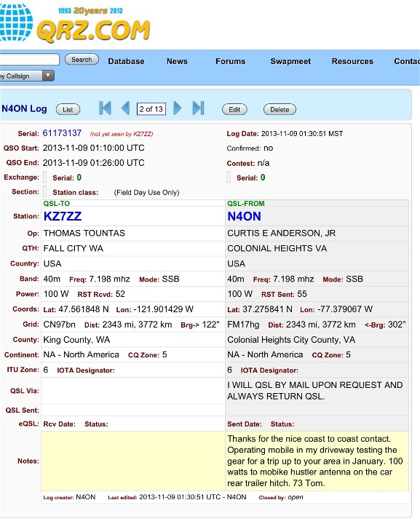
Task: Open KZ7ZZ station callsign link
Action: [63, 216]
